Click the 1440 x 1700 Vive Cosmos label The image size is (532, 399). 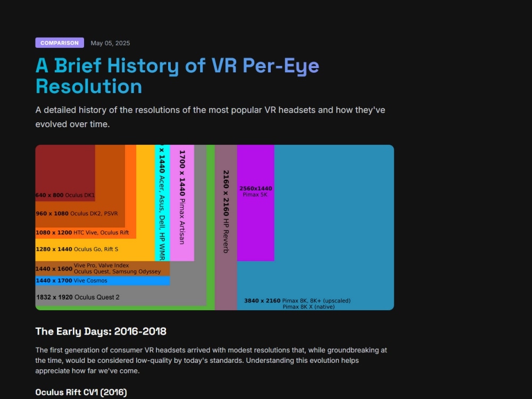tap(71, 280)
